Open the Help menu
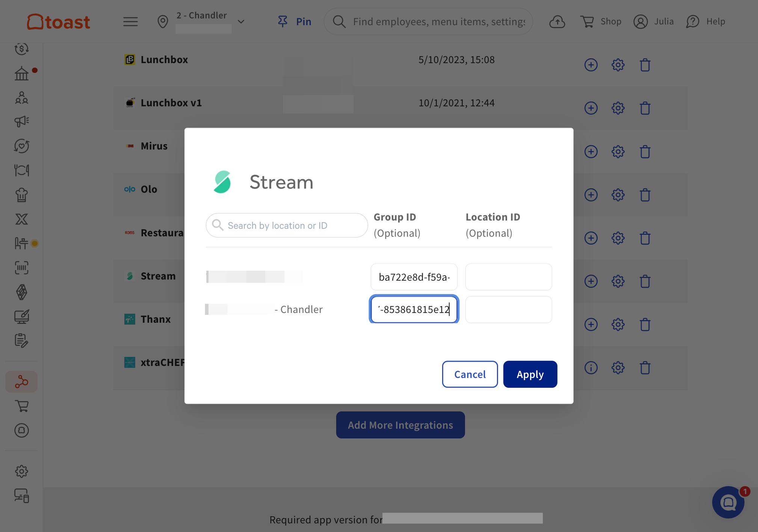The image size is (758, 532). [705, 22]
